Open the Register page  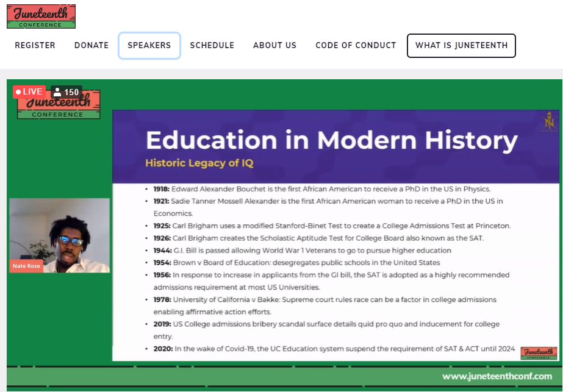click(35, 45)
